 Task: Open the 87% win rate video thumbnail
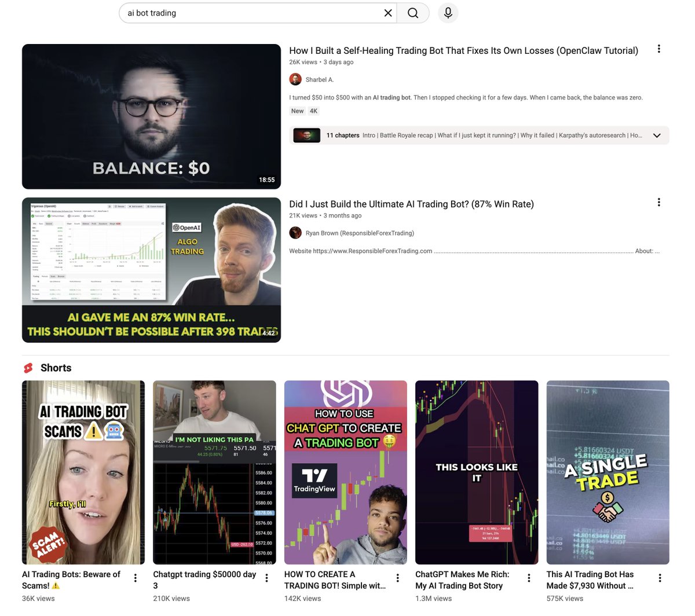tap(151, 270)
